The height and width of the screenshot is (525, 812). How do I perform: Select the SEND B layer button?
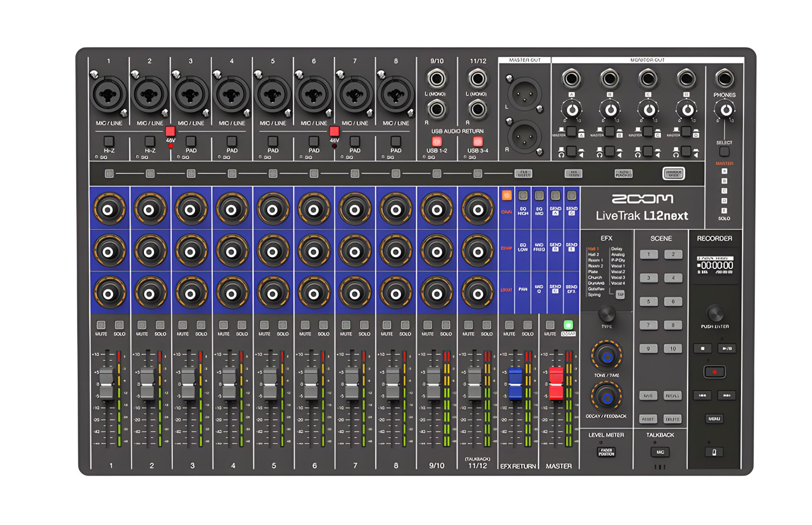pos(571,195)
